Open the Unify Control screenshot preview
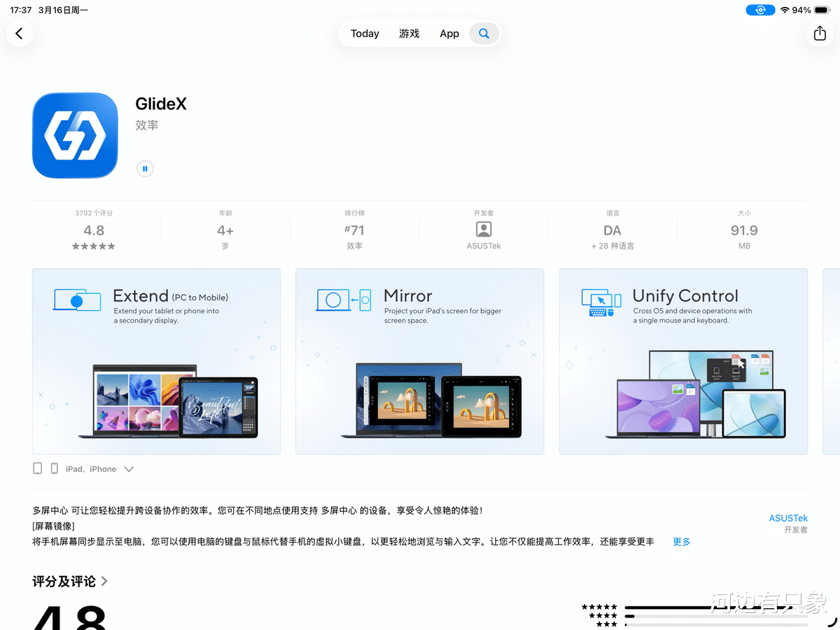This screenshot has width=840, height=630. pos(683,361)
